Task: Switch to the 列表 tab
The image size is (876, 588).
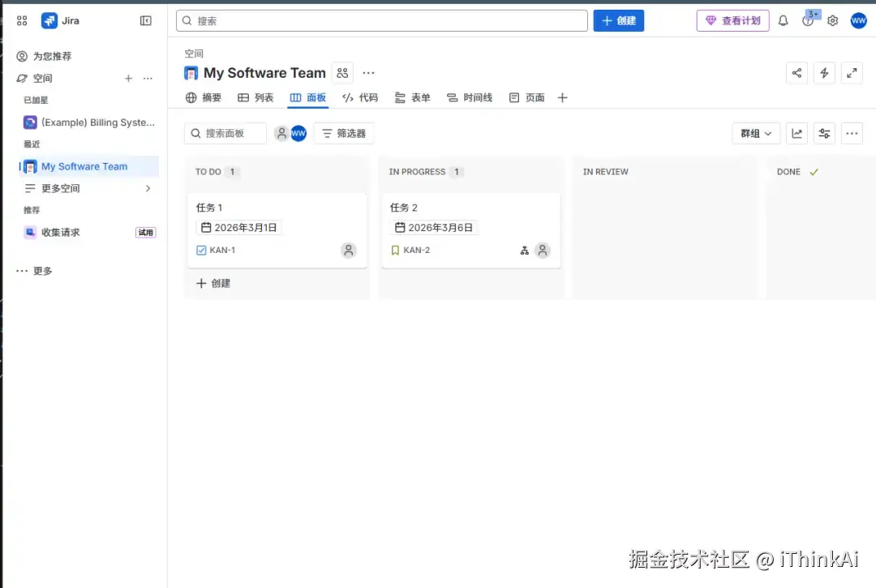Action: [x=255, y=97]
